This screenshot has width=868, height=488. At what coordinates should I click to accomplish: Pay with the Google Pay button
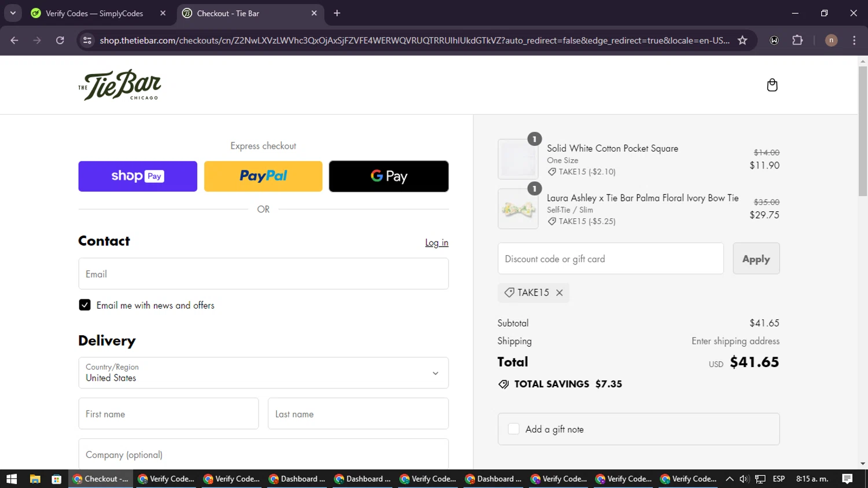click(x=389, y=176)
